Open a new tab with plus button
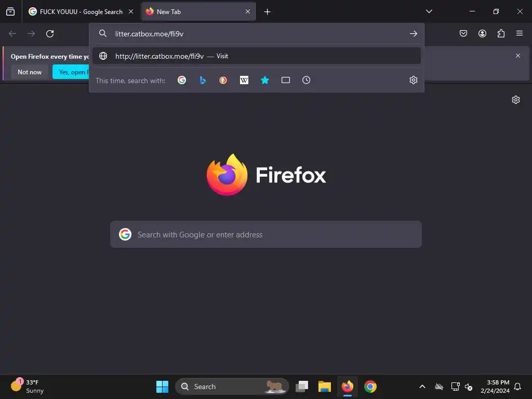The width and height of the screenshot is (532, 399). (x=268, y=12)
